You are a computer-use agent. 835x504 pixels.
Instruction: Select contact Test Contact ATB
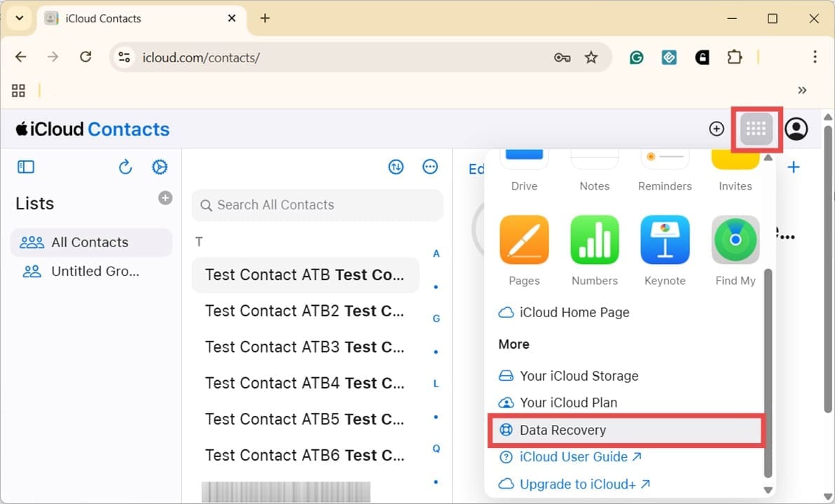(x=305, y=275)
